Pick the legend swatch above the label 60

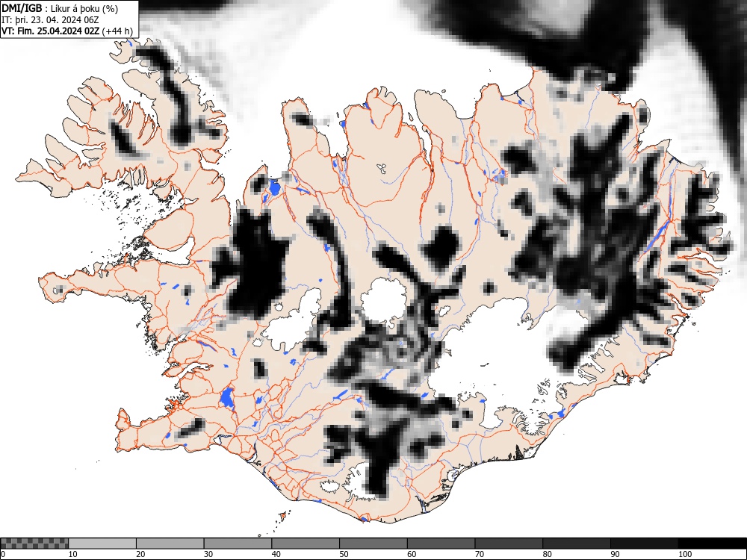441,544
